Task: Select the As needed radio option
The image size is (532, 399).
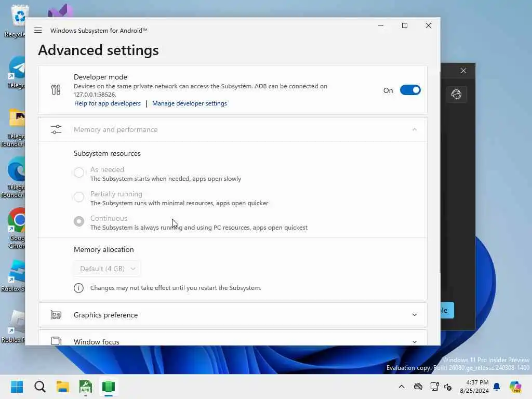Action: click(79, 172)
